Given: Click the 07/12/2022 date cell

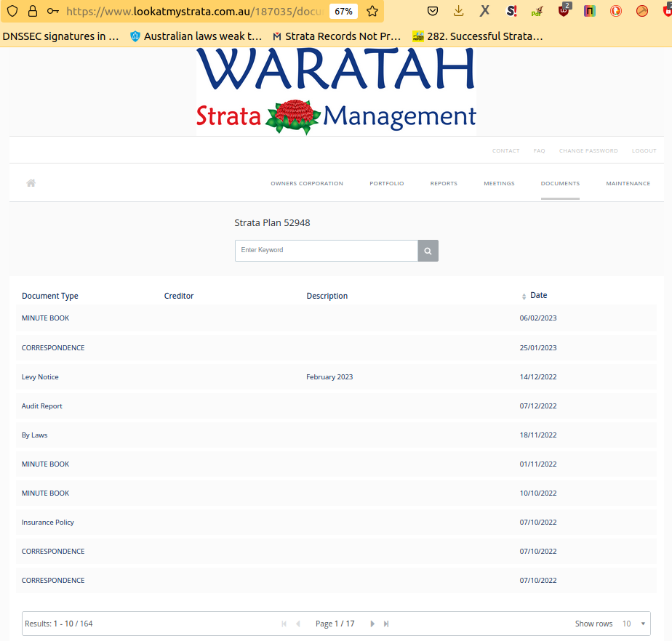Looking at the screenshot, I should [x=538, y=406].
